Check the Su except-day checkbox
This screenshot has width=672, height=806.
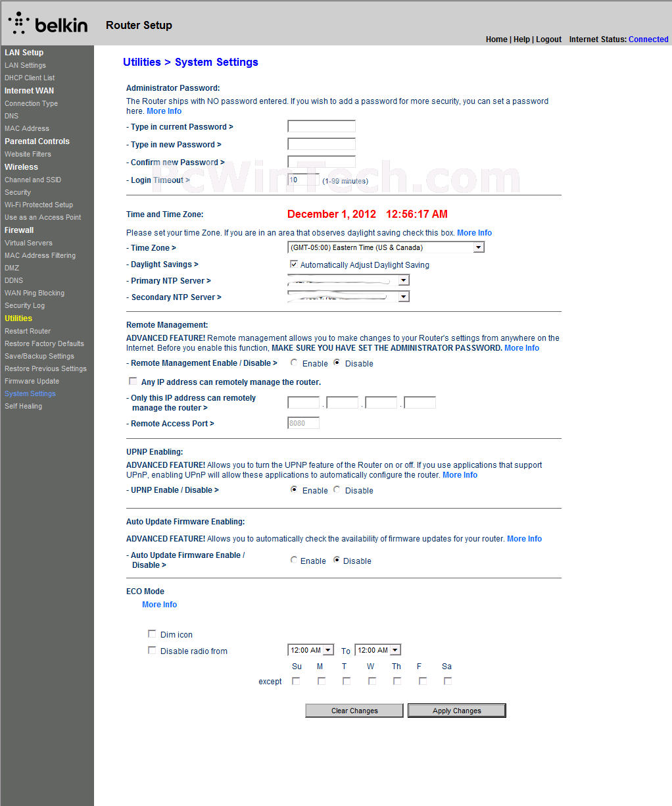pos(296,681)
